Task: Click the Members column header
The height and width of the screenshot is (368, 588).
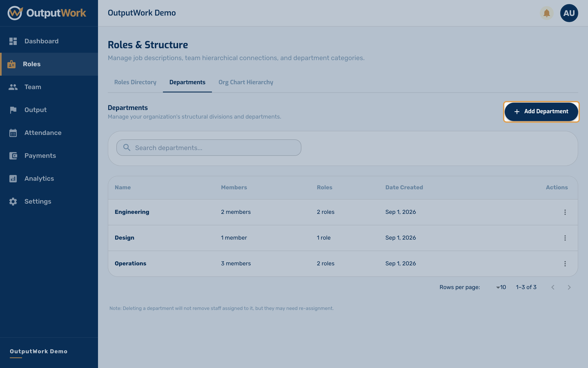Action: click(234, 187)
